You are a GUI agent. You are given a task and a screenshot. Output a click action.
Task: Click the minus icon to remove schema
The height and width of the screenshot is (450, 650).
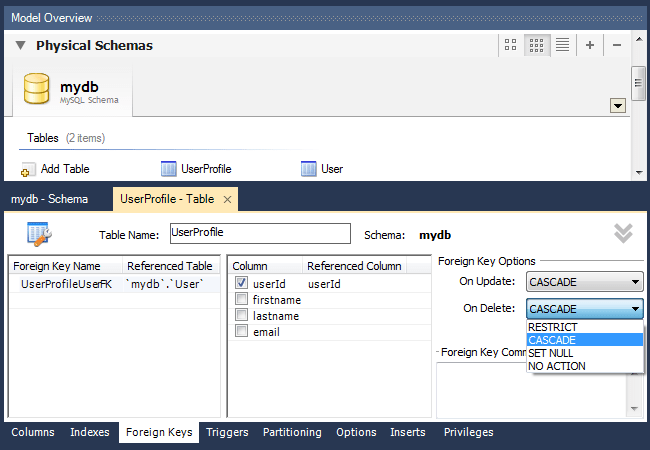coord(617,45)
